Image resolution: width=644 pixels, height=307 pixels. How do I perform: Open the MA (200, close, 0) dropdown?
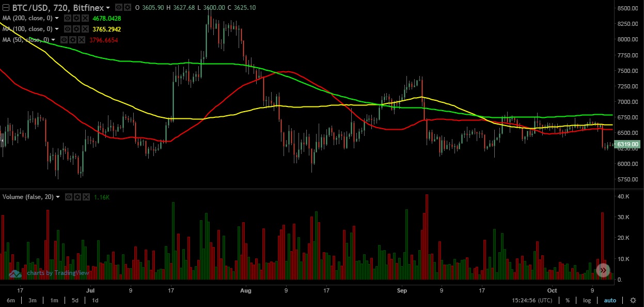point(57,18)
